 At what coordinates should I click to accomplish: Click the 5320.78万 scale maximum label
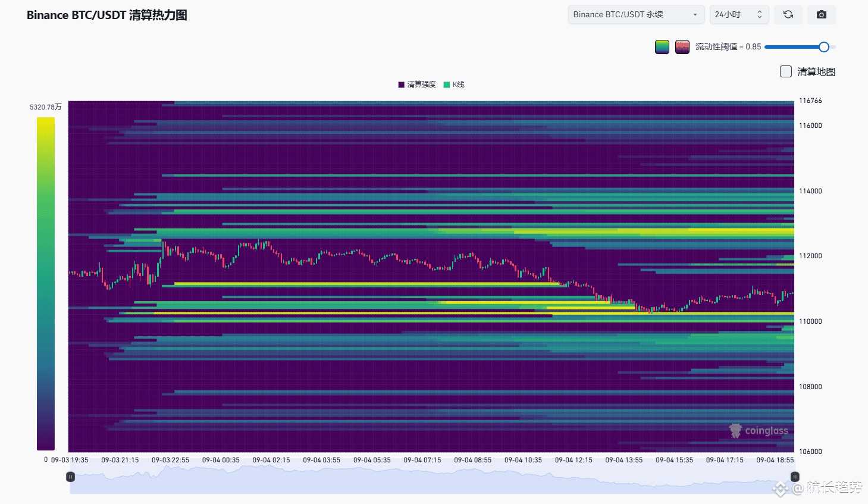46,107
